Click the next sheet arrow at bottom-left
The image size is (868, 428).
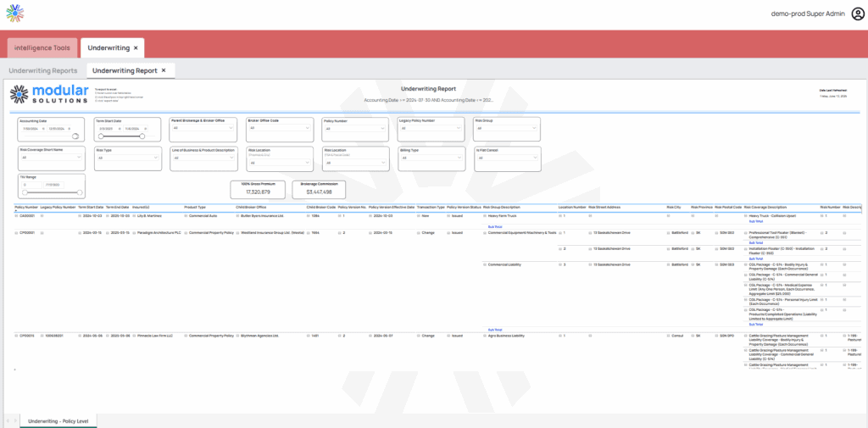tap(15, 421)
